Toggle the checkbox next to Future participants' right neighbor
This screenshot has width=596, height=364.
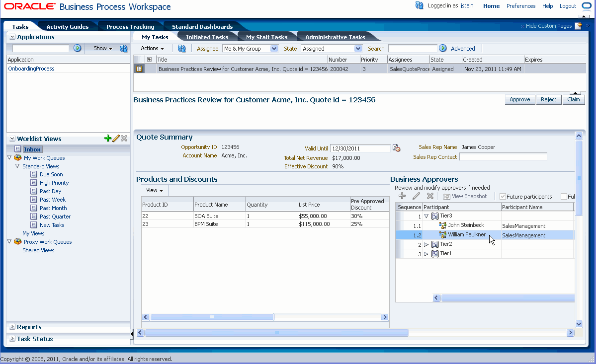point(564,196)
